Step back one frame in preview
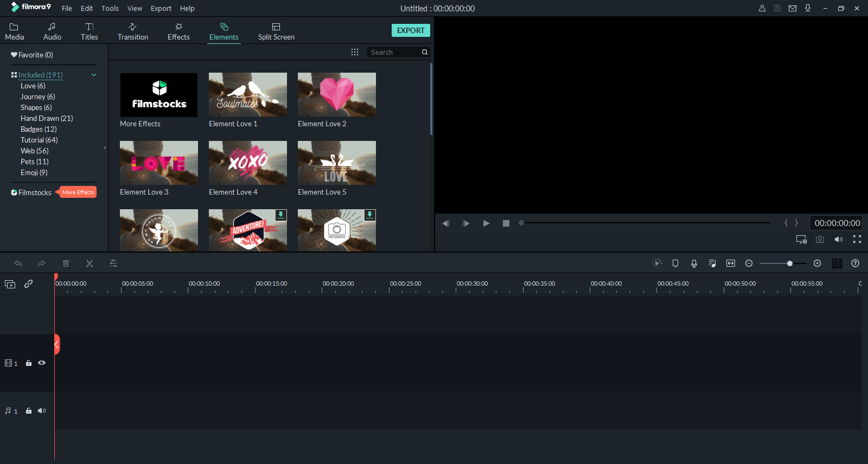The width and height of the screenshot is (868, 464). coord(445,223)
